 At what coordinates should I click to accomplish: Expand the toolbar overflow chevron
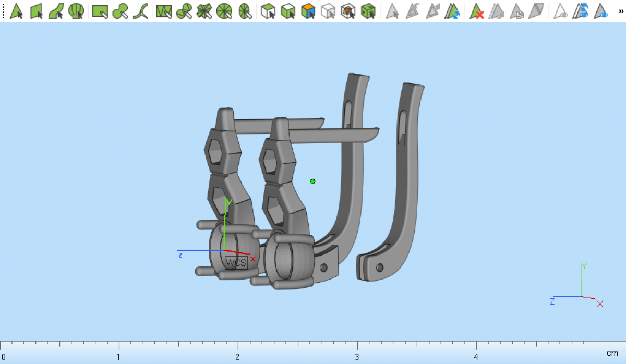[621, 11]
